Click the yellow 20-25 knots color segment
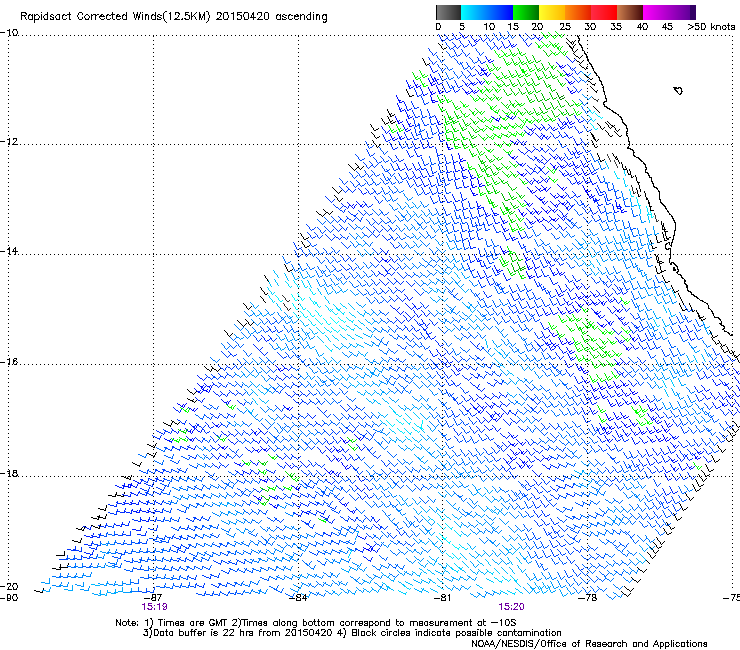Screen dimensions: 740x650 pyautogui.click(x=552, y=12)
